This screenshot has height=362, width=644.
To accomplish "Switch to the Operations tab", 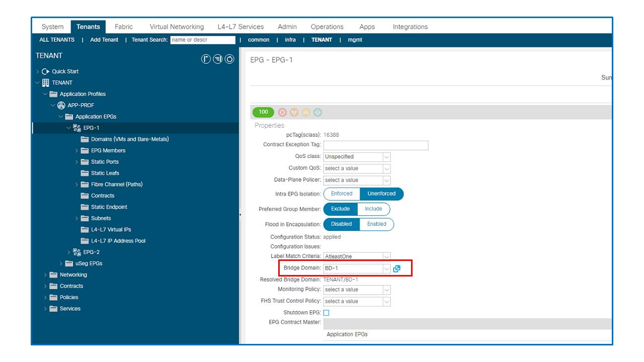I will (327, 27).
